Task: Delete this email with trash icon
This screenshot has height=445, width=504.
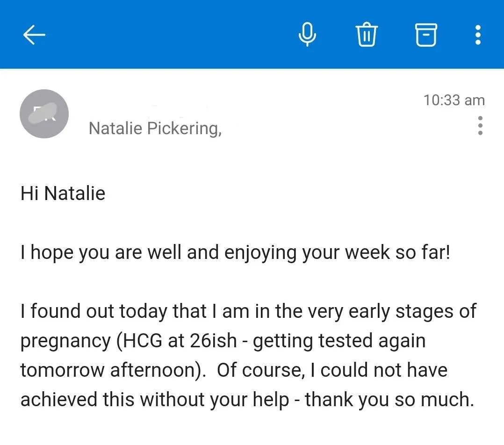Action: pos(367,35)
